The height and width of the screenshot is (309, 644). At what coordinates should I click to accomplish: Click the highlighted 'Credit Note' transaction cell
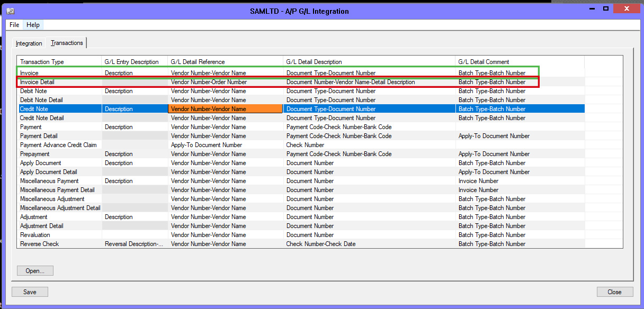point(59,109)
